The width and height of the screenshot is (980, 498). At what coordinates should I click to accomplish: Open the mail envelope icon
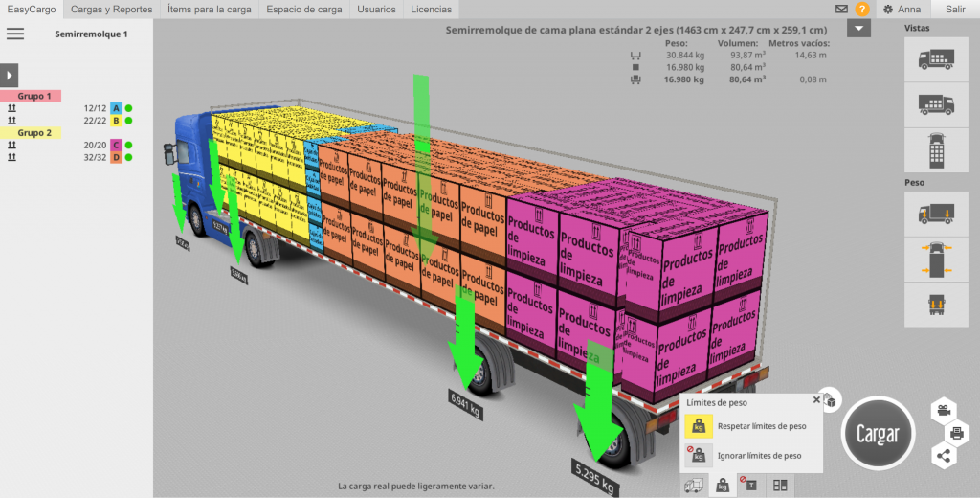pos(842,10)
